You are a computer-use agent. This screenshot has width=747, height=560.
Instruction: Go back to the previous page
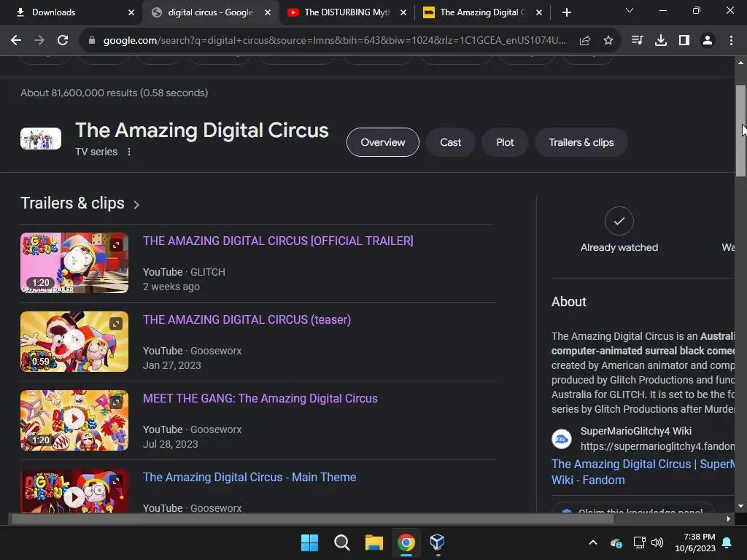tap(16, 41)
